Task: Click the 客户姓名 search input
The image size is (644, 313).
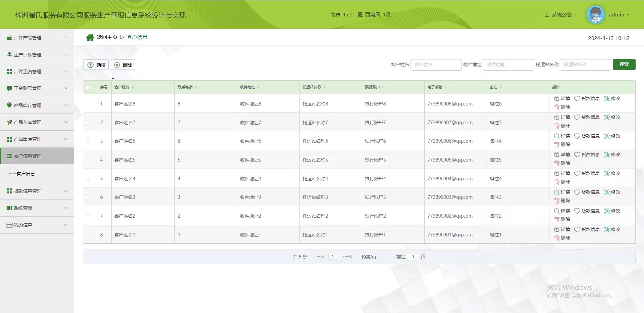Action: click(x=436, y=65)
